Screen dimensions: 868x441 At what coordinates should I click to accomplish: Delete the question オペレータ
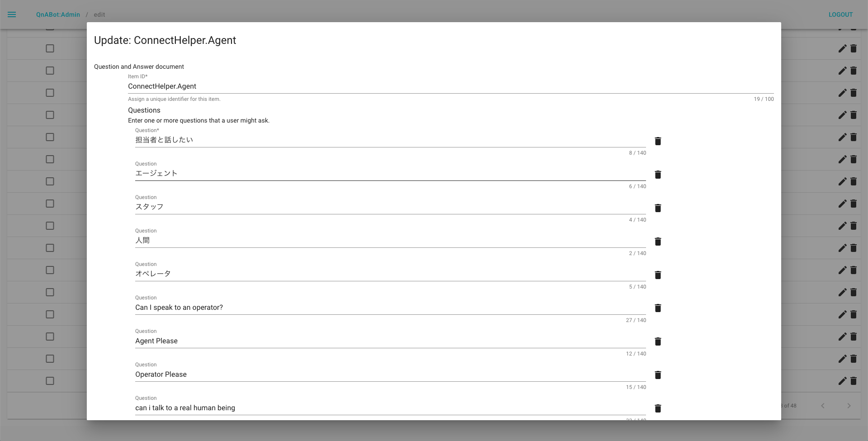click(x=658, y=275)
